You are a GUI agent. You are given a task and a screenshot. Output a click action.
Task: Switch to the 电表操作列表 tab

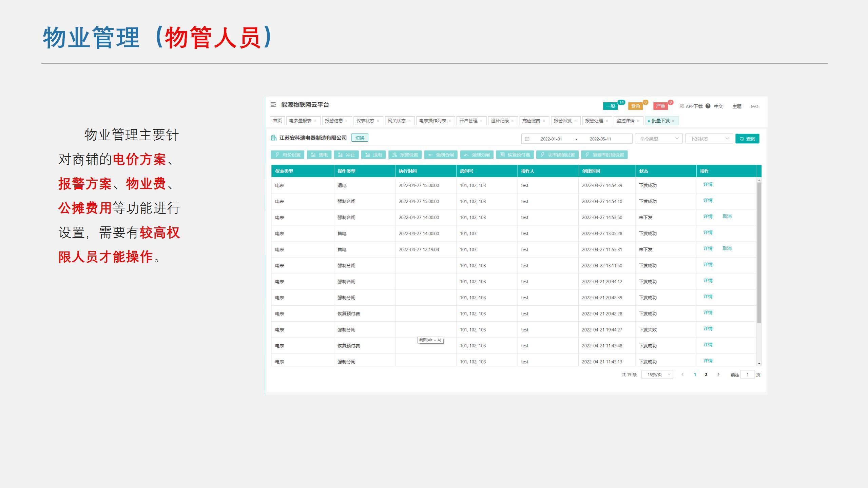coord(432,121)
